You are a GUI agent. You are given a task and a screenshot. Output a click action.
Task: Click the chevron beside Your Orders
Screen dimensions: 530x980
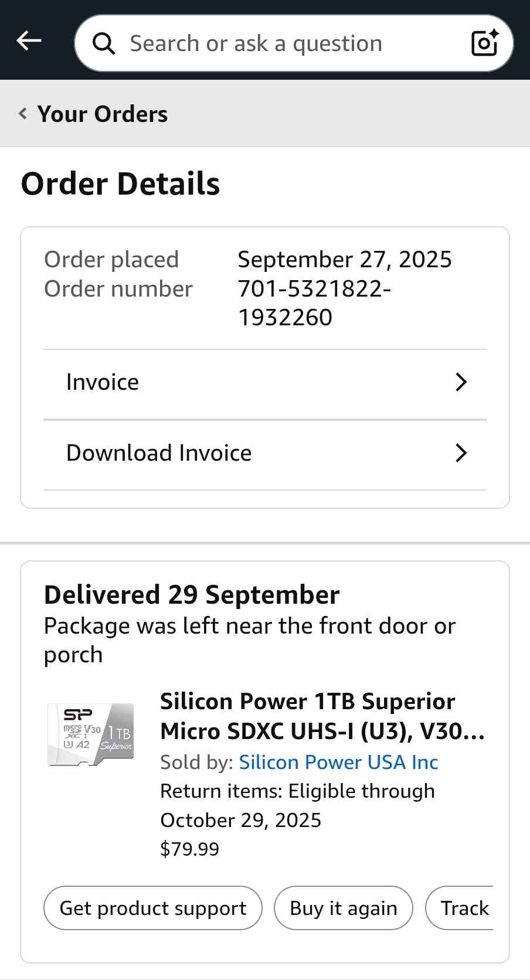click(x=23, y=114)
